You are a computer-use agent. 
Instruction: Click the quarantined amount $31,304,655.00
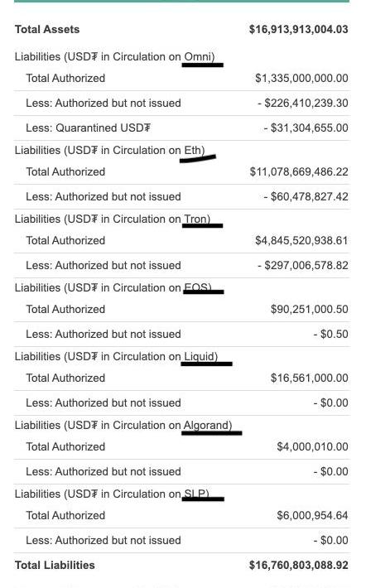click(x=306, y=128)
